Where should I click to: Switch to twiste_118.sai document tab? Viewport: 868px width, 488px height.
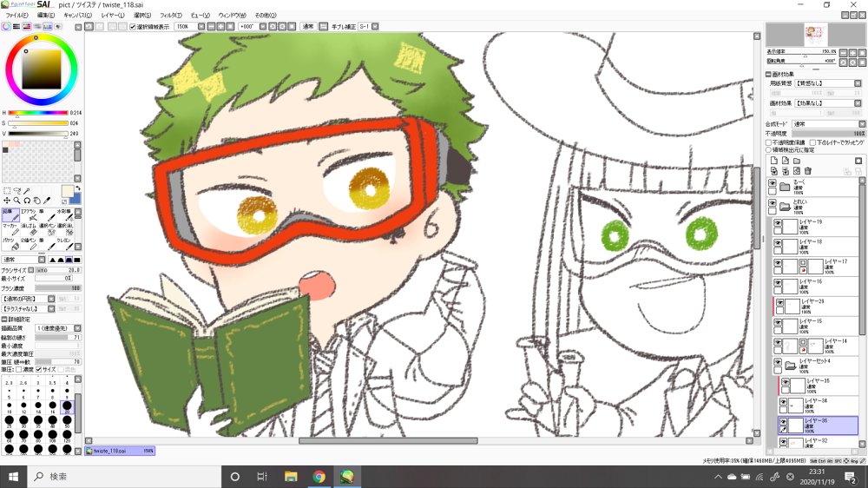[120, 451]
